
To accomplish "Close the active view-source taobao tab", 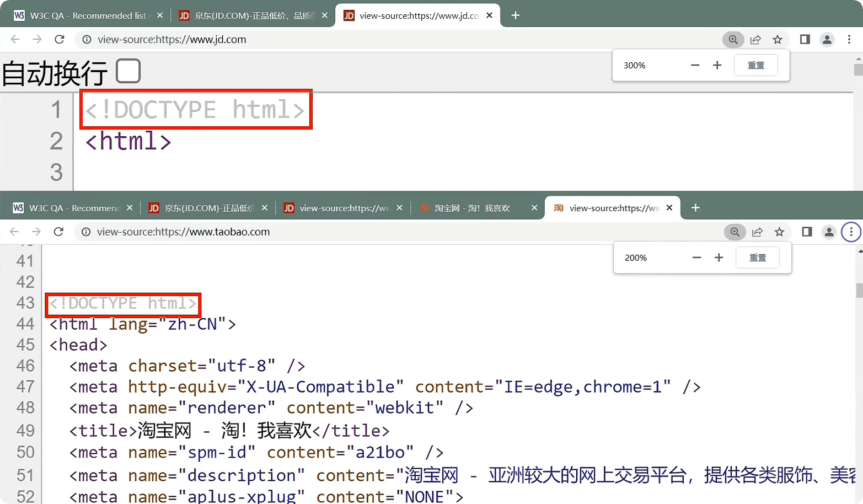I will click(669, 208).
